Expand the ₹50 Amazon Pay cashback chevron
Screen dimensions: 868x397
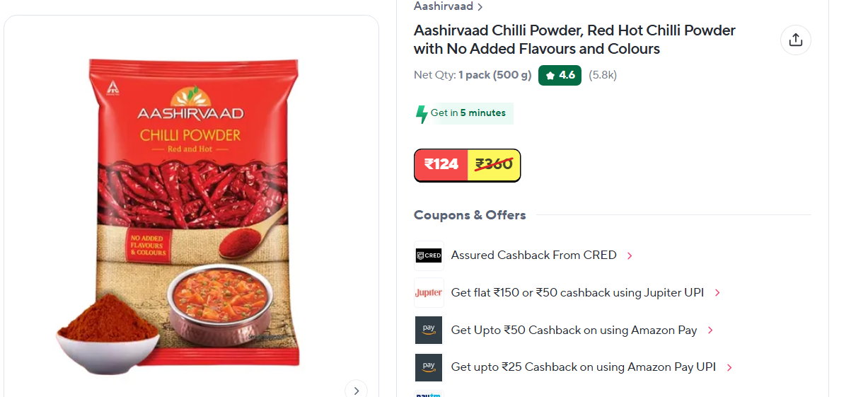coord(710,330)
